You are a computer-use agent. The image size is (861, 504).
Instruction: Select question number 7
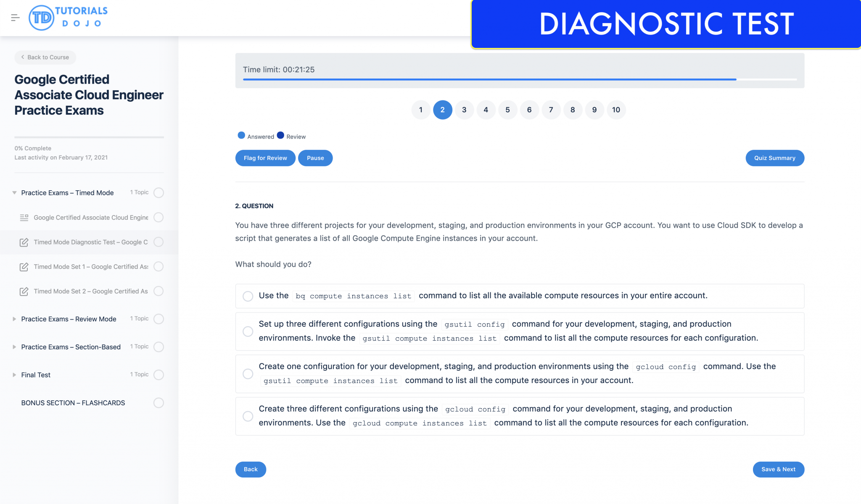tap(551, 109)
